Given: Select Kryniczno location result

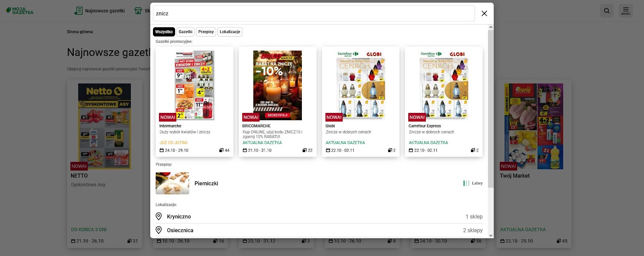Looking at the screenshot, I should (x=319, y=216).
